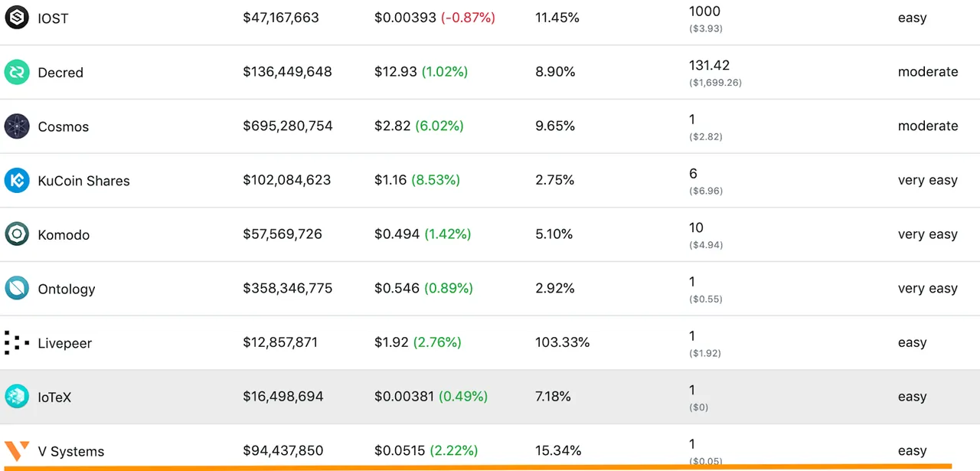Image resolution: width=980 pixels, height=471 pixels.
Task: Open the Komodo coin name
Action: pyautogui.click(x=64, y=235)
